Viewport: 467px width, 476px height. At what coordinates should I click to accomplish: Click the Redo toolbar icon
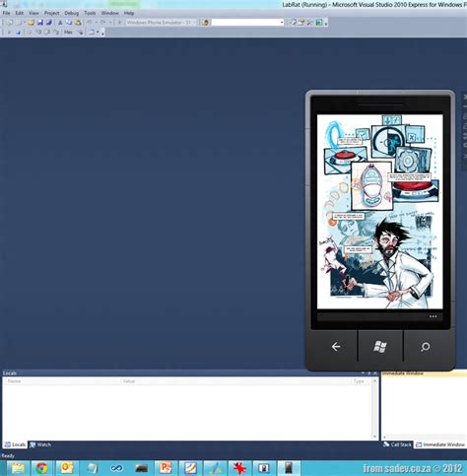pos(103,23)
